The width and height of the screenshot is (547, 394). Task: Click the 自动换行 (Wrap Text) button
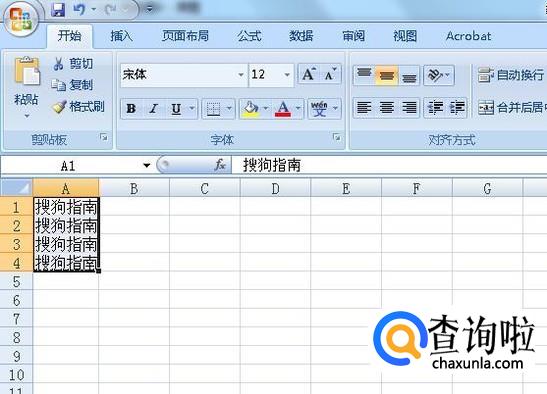(511, 75)
